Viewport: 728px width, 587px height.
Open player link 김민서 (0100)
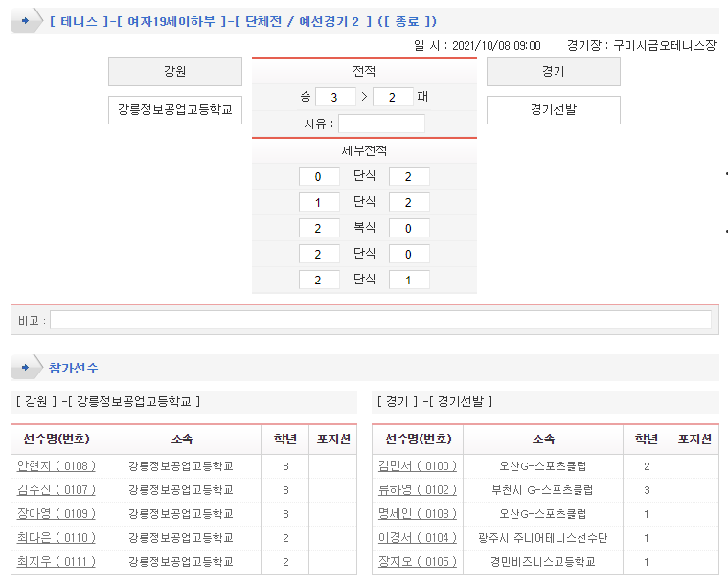tap(418, 466)
